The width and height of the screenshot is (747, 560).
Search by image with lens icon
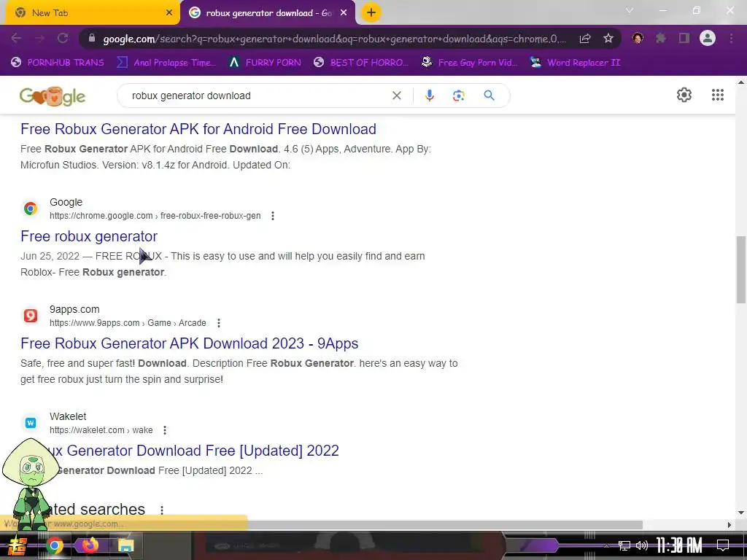tap(458, 96)
